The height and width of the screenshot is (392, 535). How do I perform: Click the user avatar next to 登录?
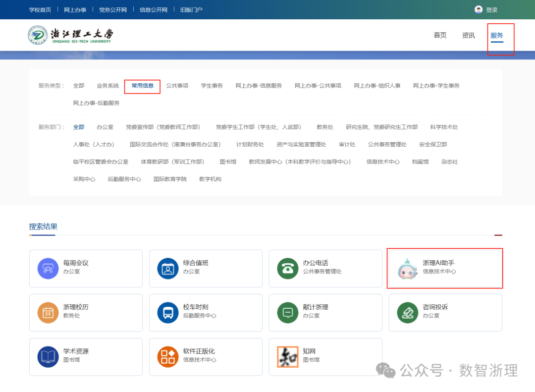coord(479,9)
